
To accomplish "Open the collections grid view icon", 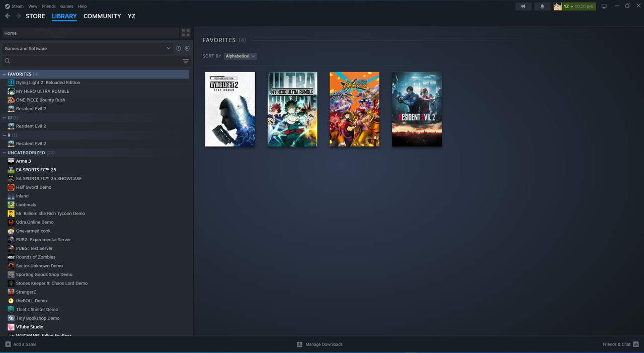I will [186, 33].
